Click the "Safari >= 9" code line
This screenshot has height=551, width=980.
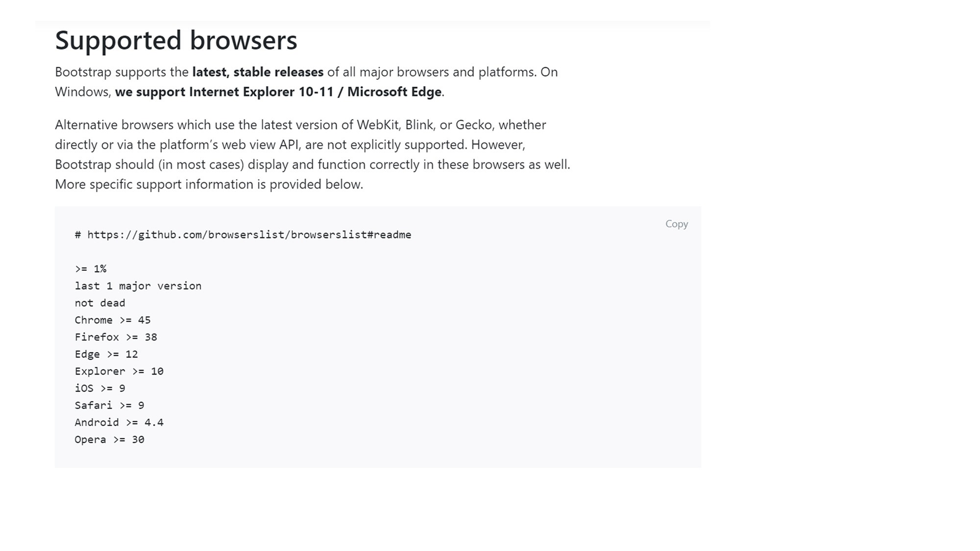tap(109, 406)
